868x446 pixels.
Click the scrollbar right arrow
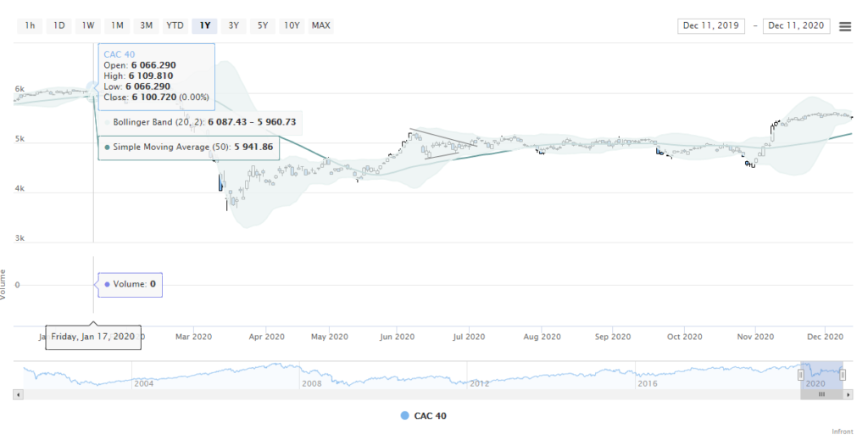(848, 394)
